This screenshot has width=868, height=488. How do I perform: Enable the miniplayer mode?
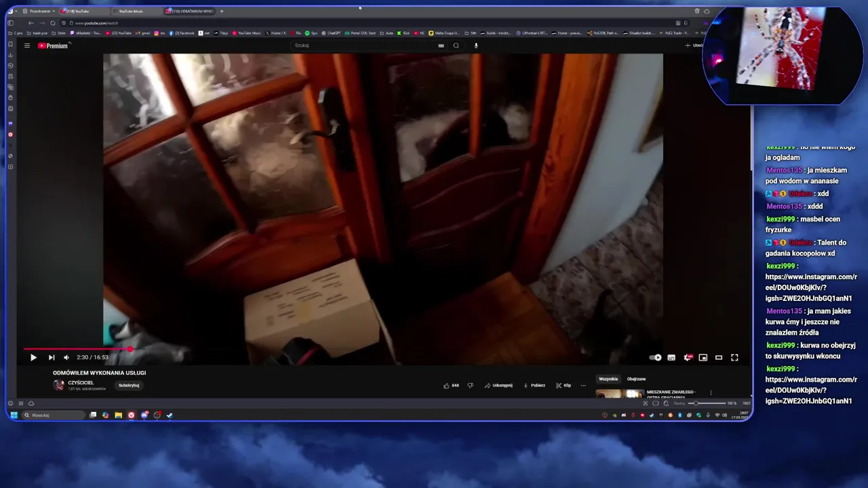pyautogui.click(x=703, y=357)
